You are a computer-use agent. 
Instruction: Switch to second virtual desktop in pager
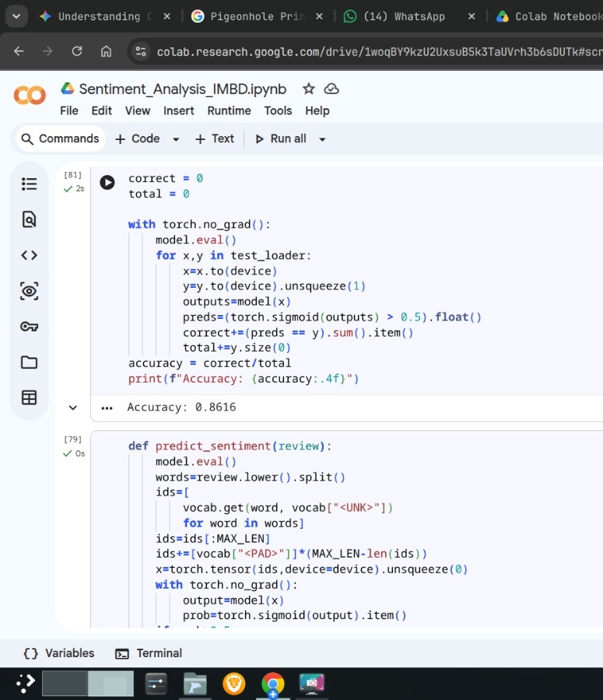(x=110, y=683)
